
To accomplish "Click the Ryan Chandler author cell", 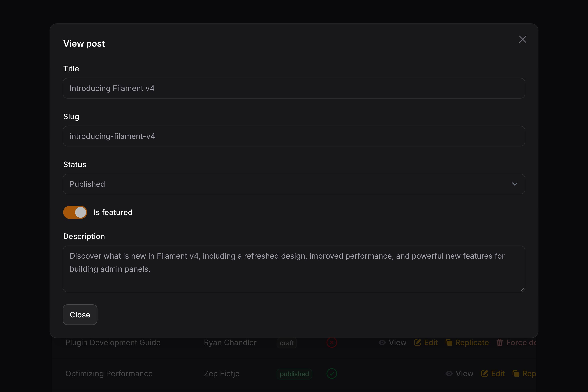I will pyautogui.click(x=230, y=342).
